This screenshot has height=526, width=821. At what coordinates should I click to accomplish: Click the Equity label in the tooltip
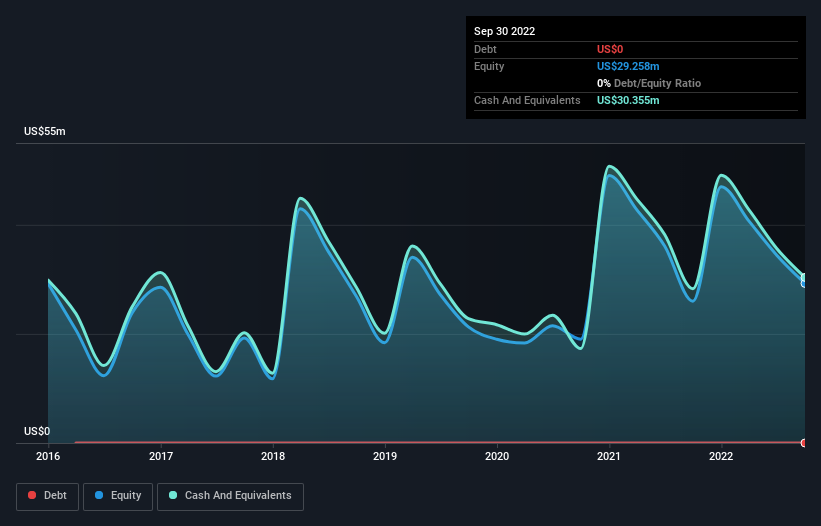pos(489,66)
